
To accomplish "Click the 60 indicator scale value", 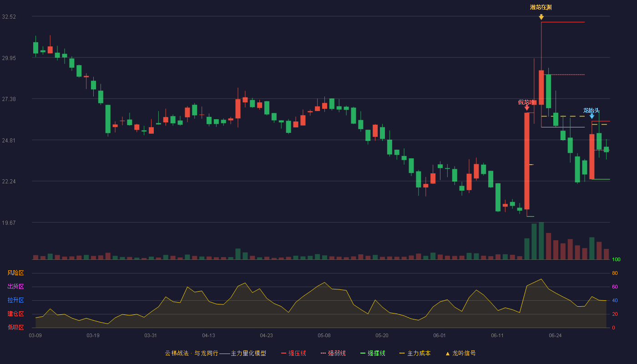I will (615, 287).
